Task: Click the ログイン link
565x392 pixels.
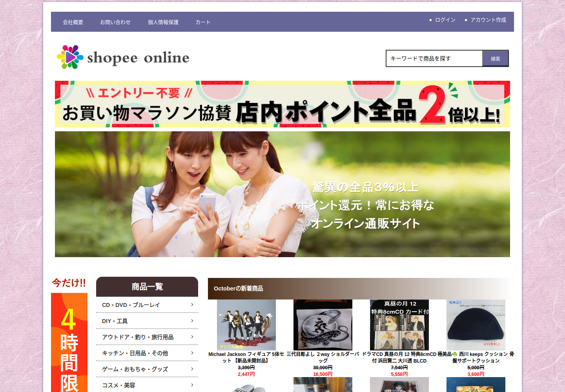Action: pyautogui.click(x=445, y=20)
